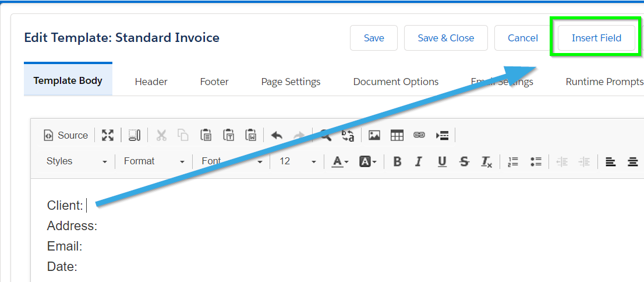Viewport: 644px width, 282px height.
Task: Expand the font size 12 dropdown
Action: tap(298, 161)
